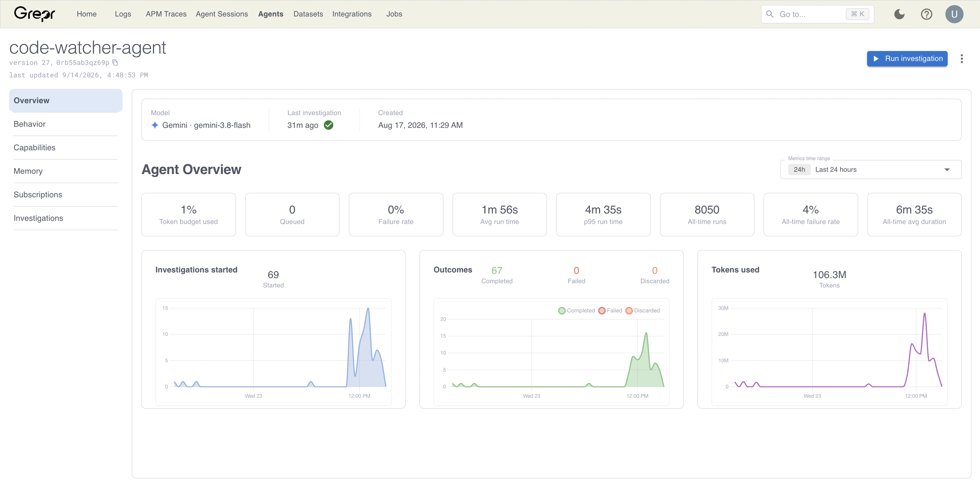Open Integrations page
Image resolution: width=980 pixels, height=491 pixels.
[352, 14]
